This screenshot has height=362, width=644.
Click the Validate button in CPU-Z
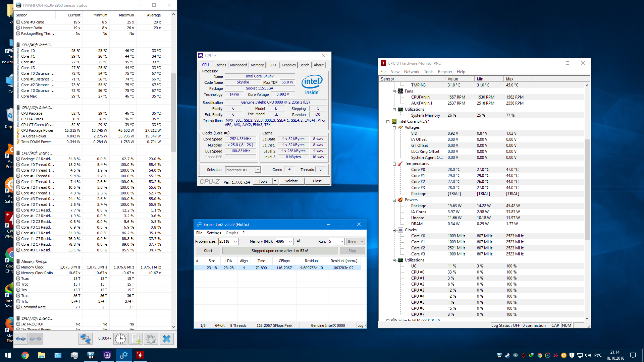pos(291,181)
